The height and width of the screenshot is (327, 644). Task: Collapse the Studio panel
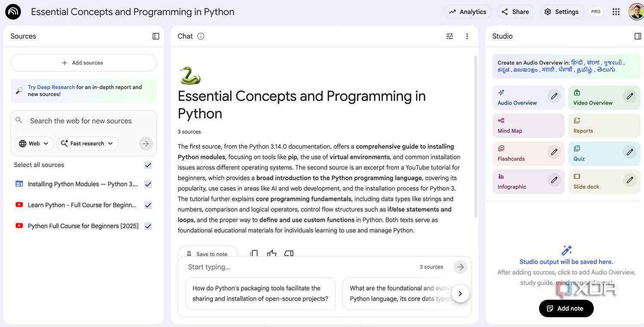tap(638, 36)
